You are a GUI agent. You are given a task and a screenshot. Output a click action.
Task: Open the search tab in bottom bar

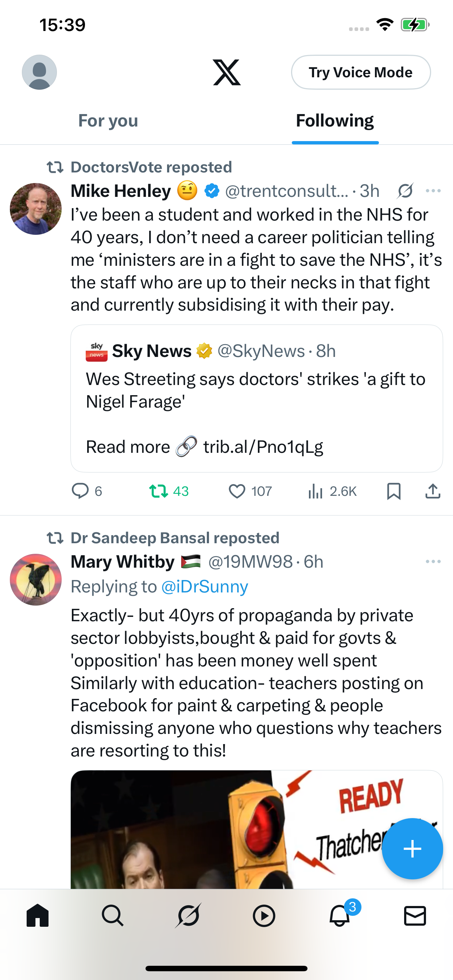coord(113,916)
